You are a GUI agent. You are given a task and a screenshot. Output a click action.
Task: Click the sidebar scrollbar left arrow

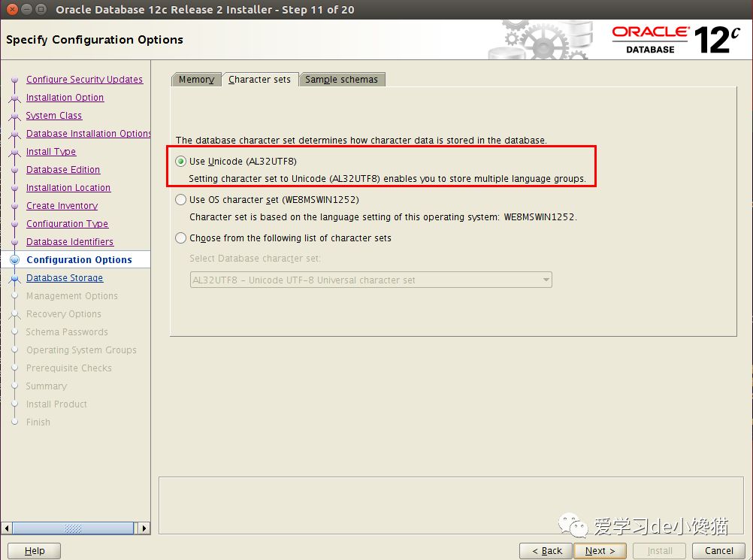(x=7, y=528)
